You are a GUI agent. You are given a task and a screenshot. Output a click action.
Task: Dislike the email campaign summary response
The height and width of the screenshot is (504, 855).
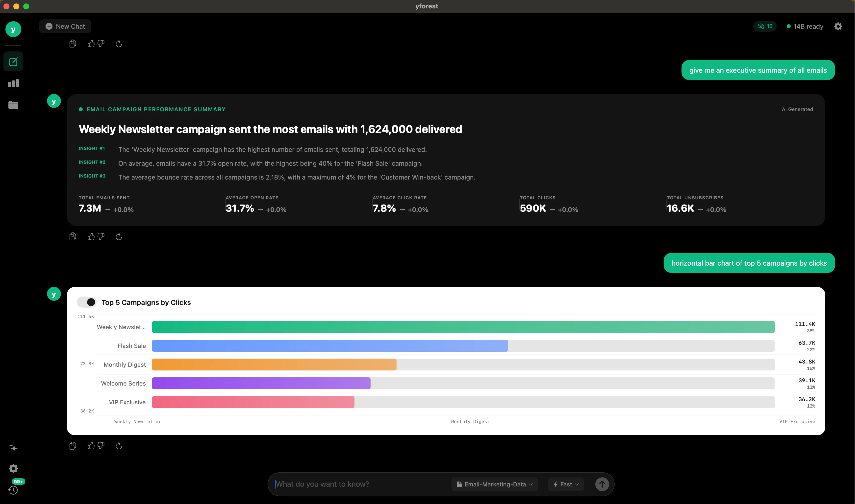[101, 236]
